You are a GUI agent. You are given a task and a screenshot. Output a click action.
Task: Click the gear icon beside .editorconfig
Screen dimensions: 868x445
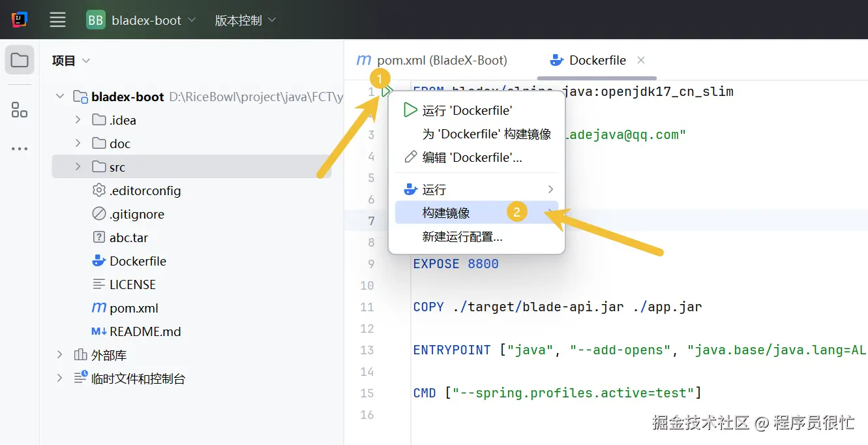coord(99,191)
